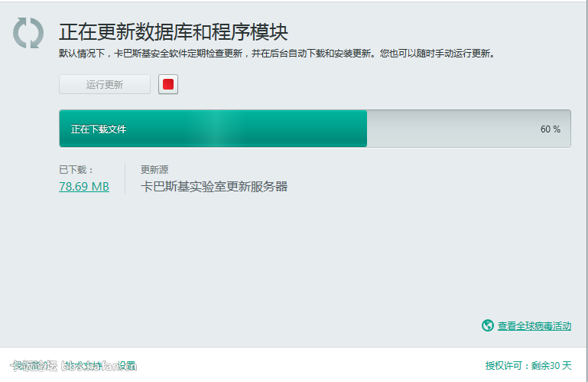
Task: Click the 卡巴斯基实验室更新服务器 update source text
Action: tap(214, 186)
